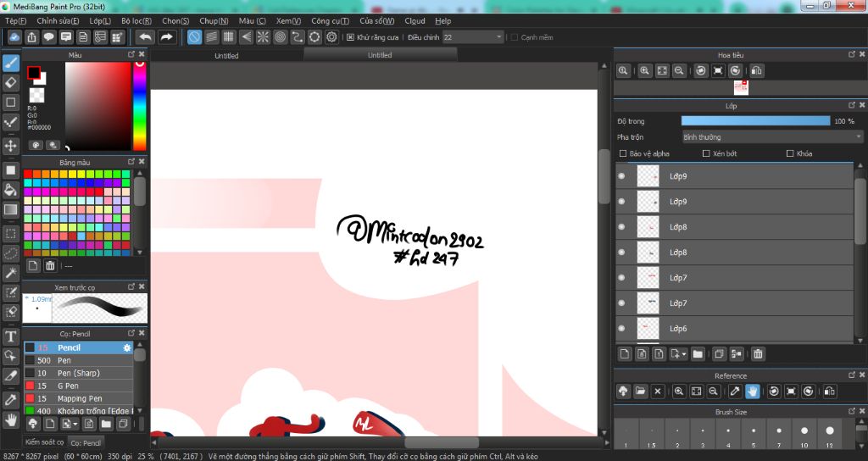Click the Redo arrow

[x=166, y=37]
